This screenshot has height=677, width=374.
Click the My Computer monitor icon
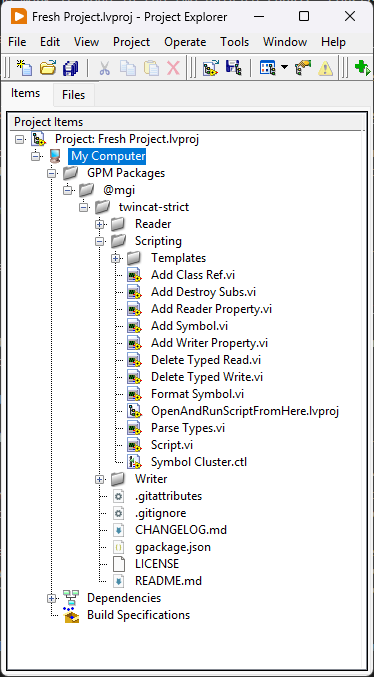tap(55, 156)
